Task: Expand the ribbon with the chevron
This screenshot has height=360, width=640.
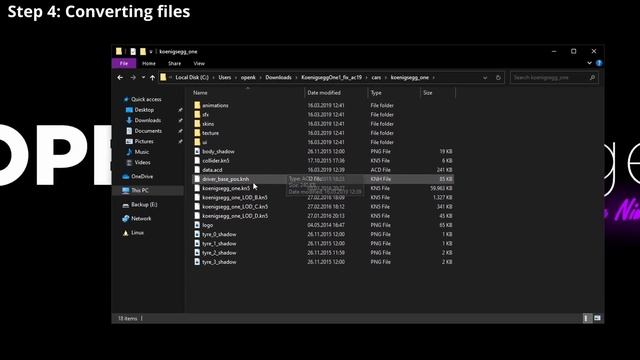Action: [589, 63]
